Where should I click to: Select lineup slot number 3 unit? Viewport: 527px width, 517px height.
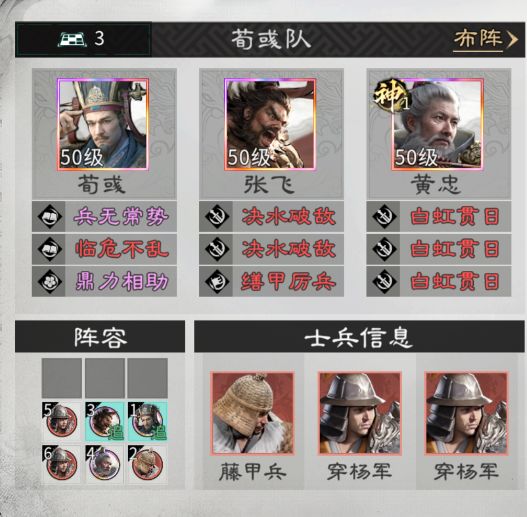click(x=105, y=422)
